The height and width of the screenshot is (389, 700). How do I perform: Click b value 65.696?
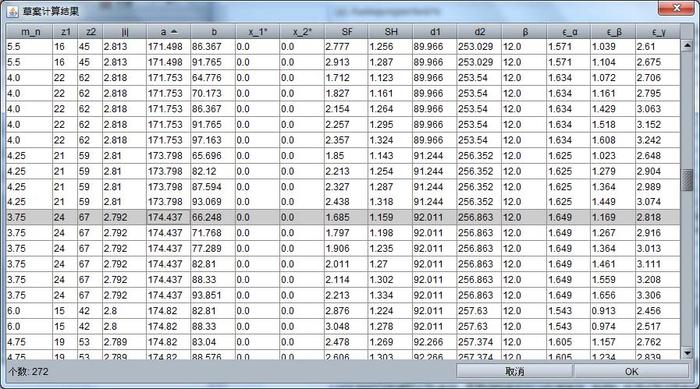point(213,156)
